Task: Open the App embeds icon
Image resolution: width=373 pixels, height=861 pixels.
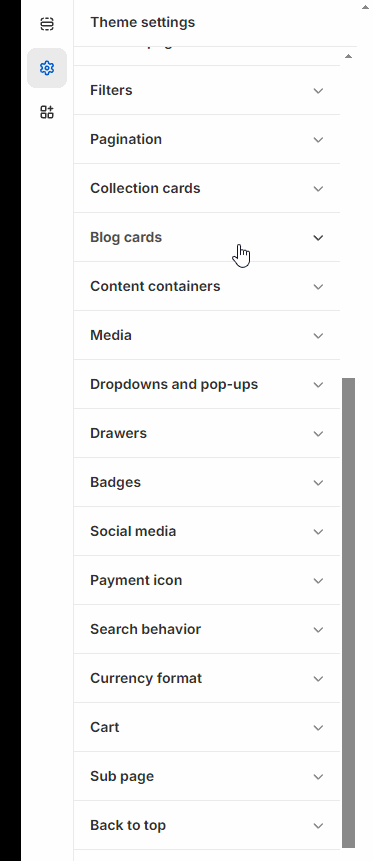Action: click(47, 113)
